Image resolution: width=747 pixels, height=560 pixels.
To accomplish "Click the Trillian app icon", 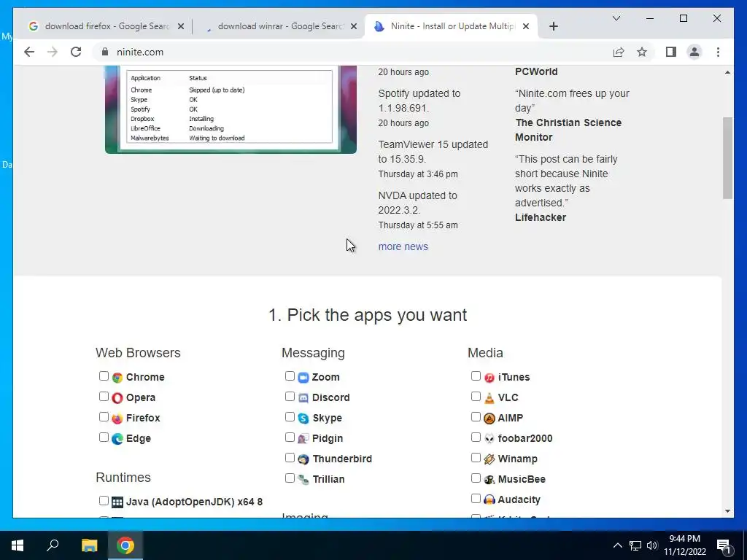I will point(303,480).
